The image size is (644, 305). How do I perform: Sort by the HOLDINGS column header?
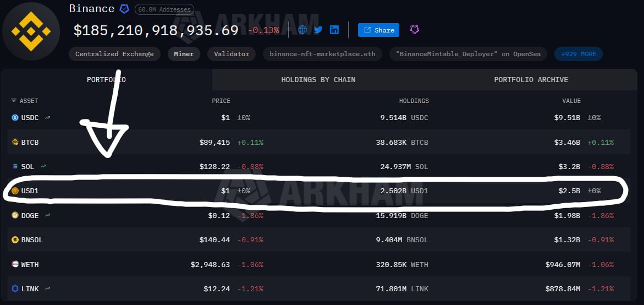coord(414,101)
